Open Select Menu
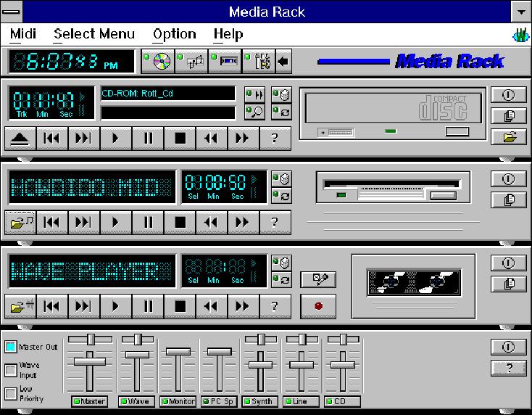Screen dimensions: 532x415 (x=94, y=34)
